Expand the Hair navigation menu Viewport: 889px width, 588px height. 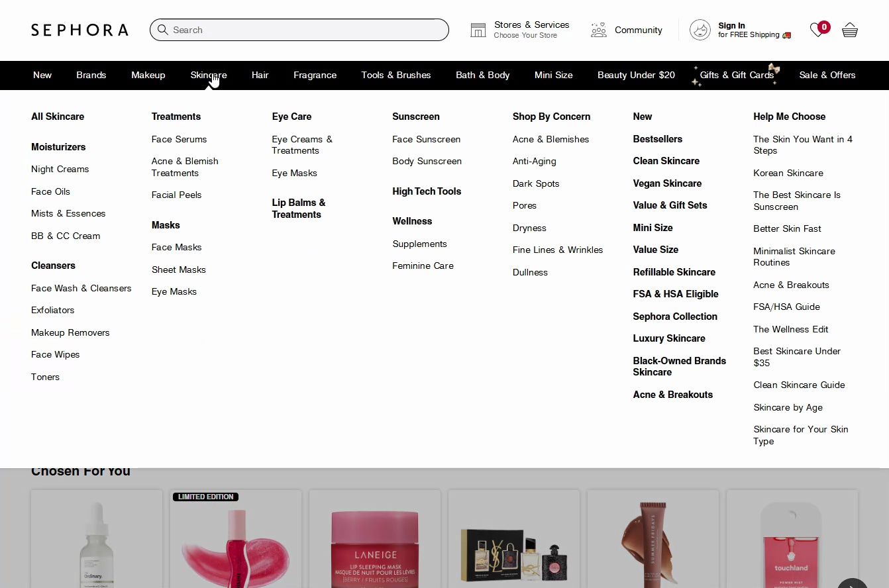[260, 75]
